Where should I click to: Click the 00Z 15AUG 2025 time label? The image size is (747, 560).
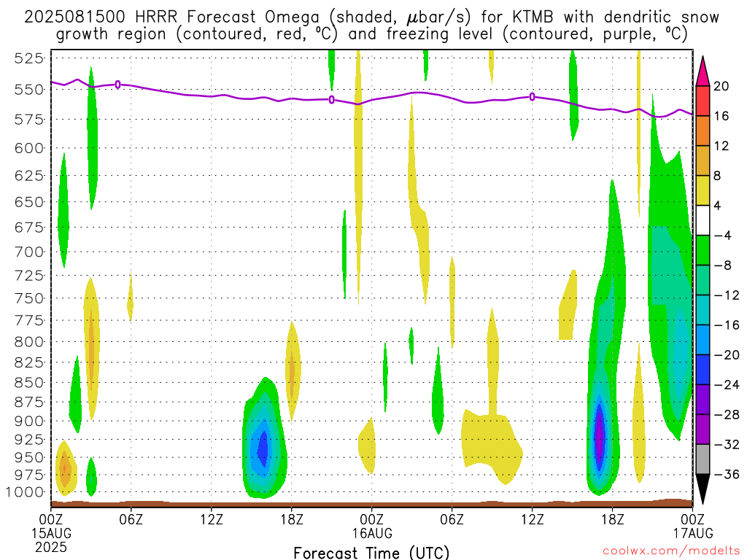(51, 533)
